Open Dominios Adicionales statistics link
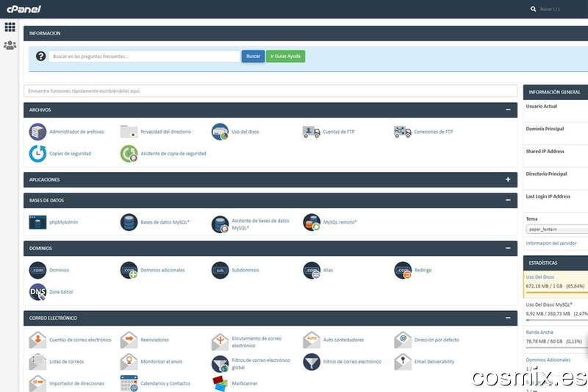588x392 pixels. pyautogui.click(x=548, y=360)
